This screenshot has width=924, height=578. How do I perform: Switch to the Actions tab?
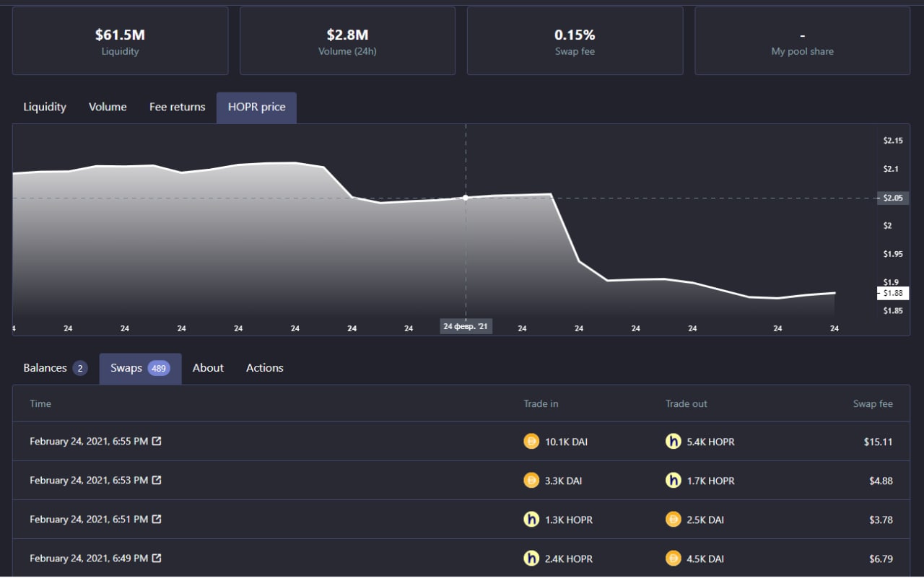(265, 368)
